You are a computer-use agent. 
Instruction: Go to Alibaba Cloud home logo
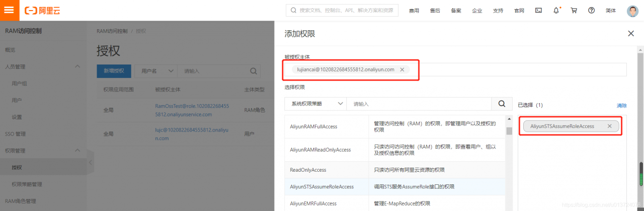42,10
